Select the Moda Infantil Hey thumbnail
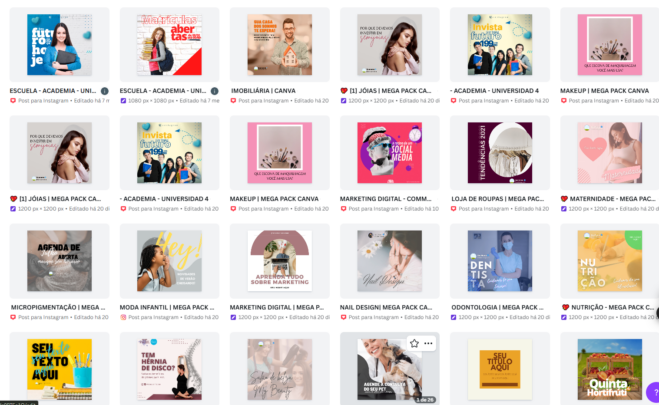Viewport: 659px width, 405px height. (169, 260)
